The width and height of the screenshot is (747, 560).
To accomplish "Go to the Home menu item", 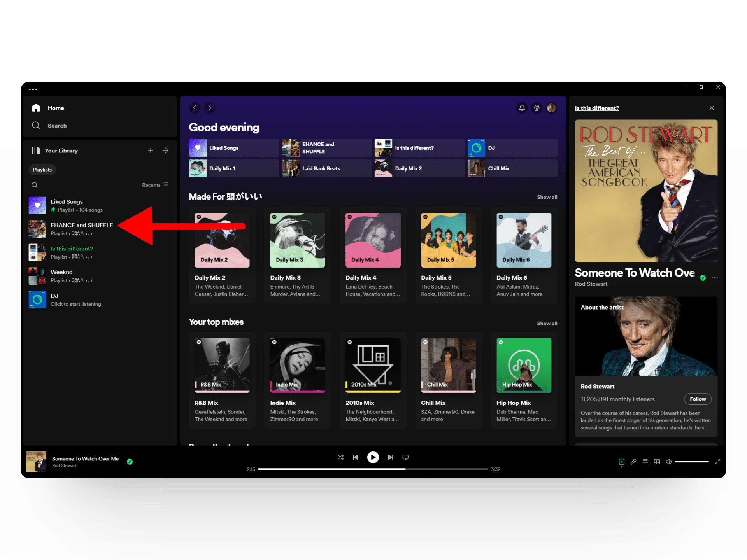I will click(55, 108).
